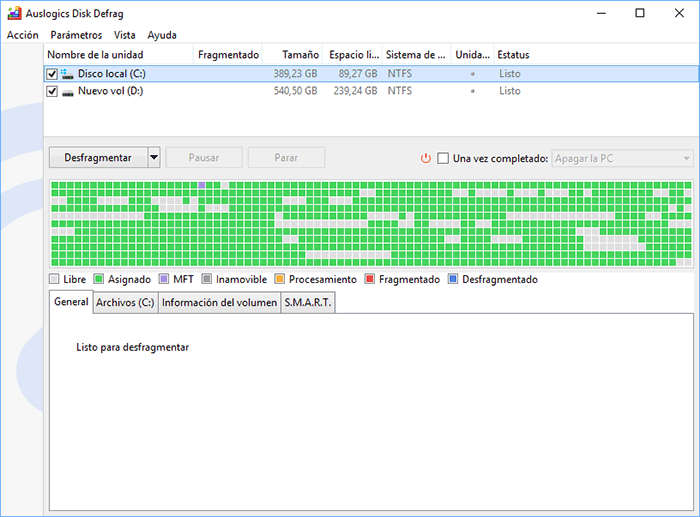700x517 pixels.
Task: Click the 89,27 GB free space value
Action: (x=358, y=73)
